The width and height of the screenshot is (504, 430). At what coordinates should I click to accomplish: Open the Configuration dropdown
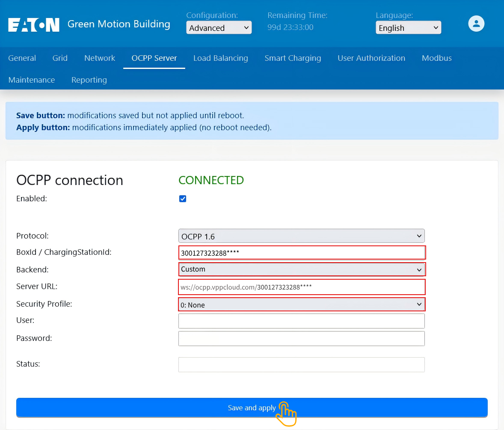219,27
